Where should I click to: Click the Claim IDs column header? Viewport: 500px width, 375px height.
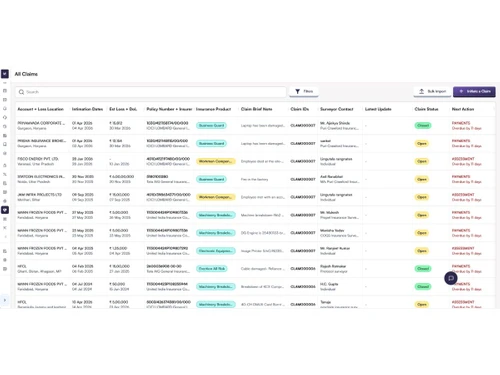[300, 109]
